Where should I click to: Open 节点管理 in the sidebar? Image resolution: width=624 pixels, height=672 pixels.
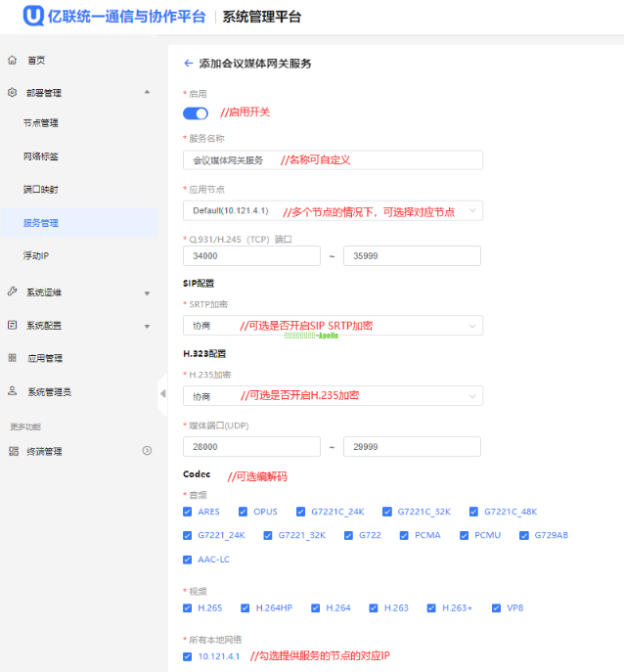click(41, 123)
